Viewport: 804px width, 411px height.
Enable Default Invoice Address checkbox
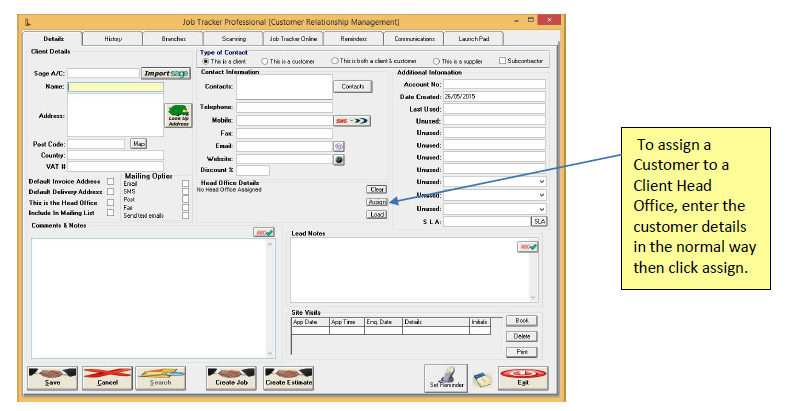coord(110,181)
